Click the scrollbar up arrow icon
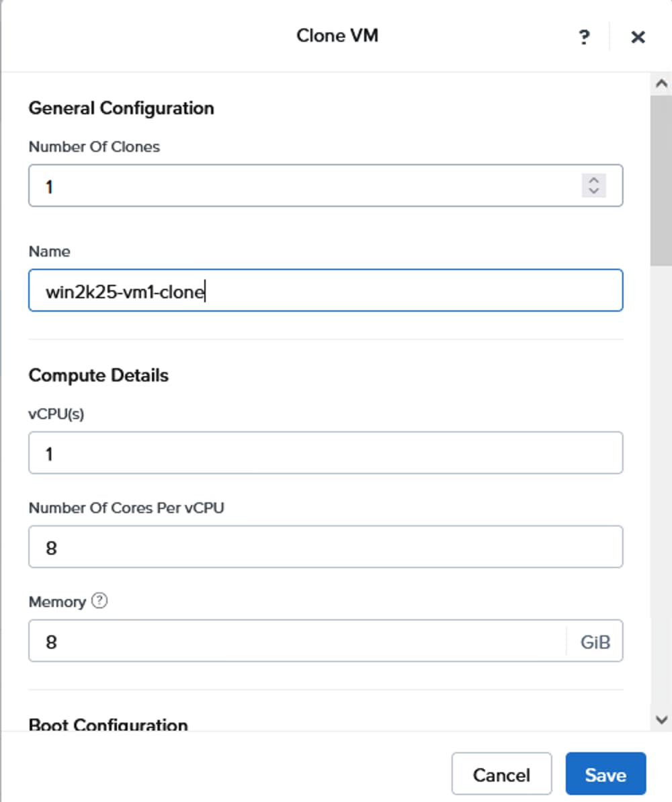The image size is (672, 802). [660, 82]
